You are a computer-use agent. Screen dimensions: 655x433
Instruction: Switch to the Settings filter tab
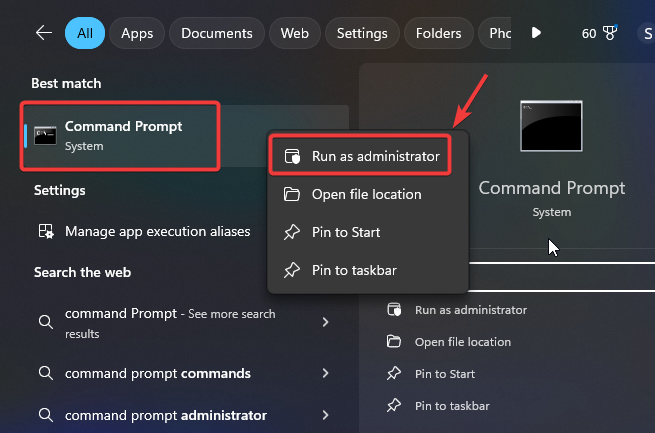point(362,33)
